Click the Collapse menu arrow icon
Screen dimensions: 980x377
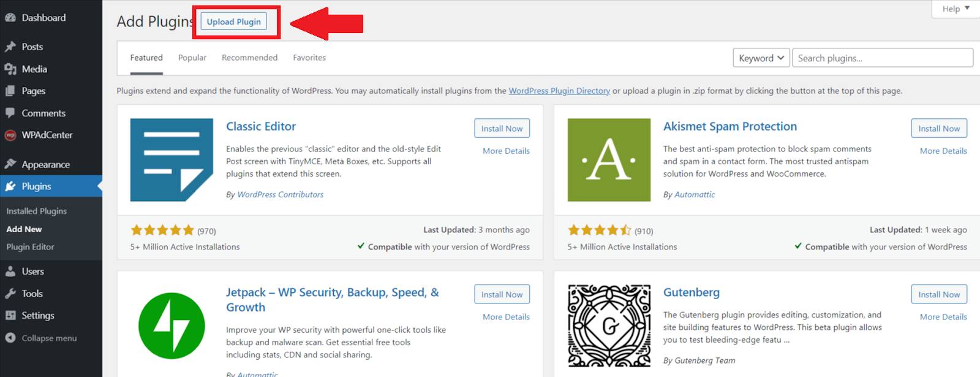coord(10,338)
